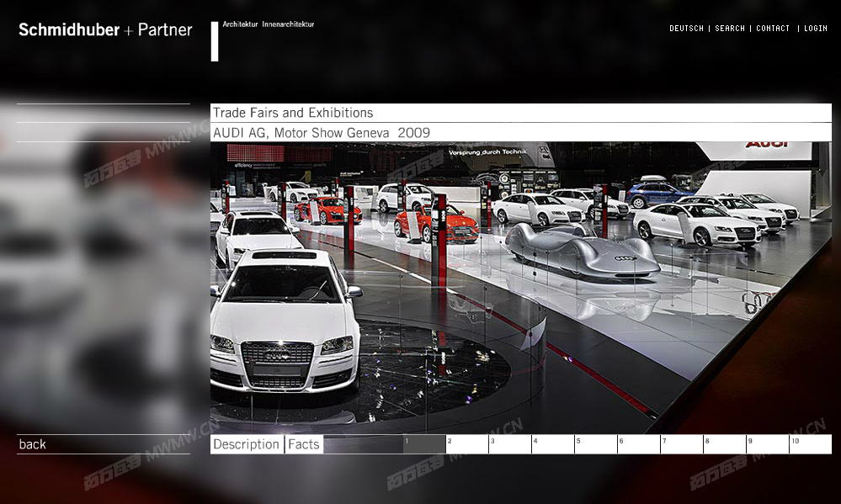Click the LOGIN link
This screenshot has height=504, width=841.
pos(815,29)
